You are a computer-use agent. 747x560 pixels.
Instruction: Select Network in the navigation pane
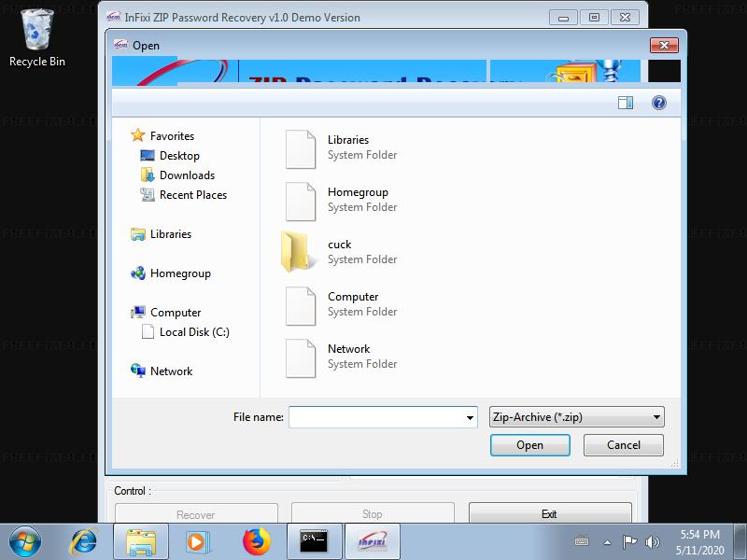coord(162,371)
